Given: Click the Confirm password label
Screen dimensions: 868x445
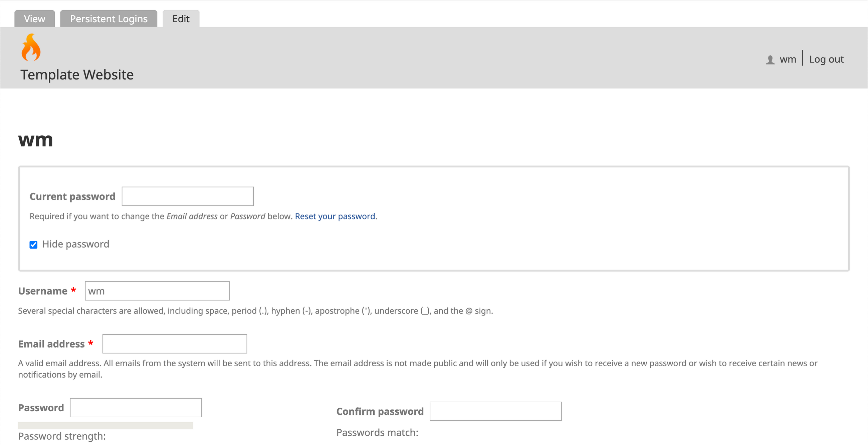Looking at the screenshot, I should (x=380, y=411).
